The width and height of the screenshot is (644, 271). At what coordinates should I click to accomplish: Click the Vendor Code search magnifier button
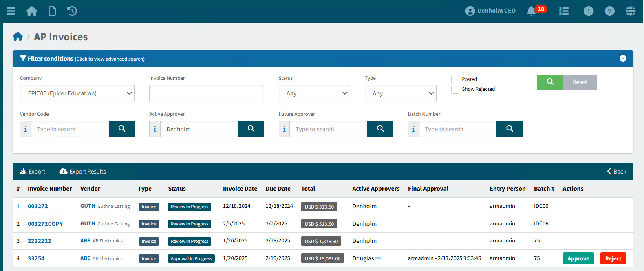[x=121, y=129]
